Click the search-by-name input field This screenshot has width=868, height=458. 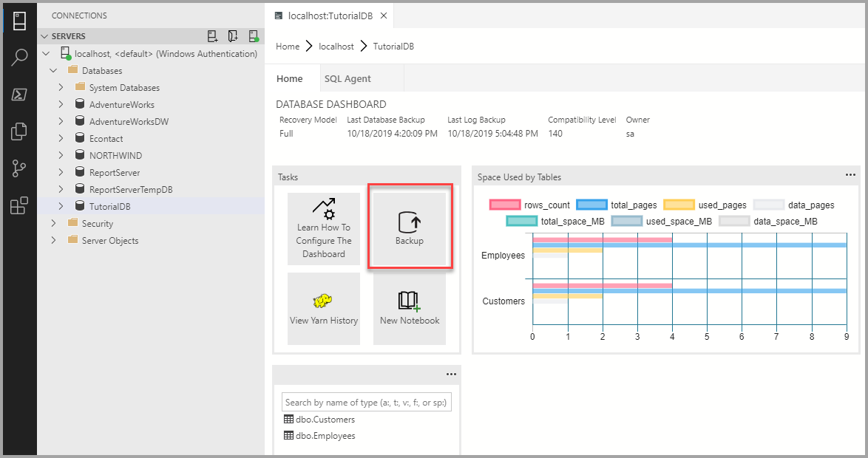coord(367,401)
